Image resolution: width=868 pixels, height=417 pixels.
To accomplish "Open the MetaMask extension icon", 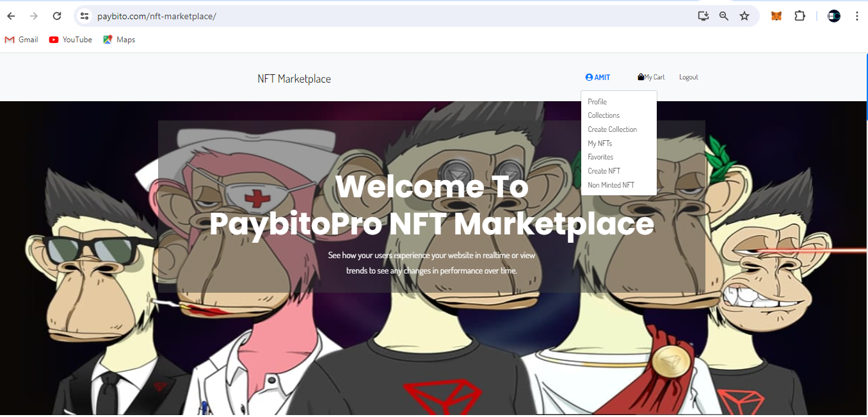I will 776,15.
